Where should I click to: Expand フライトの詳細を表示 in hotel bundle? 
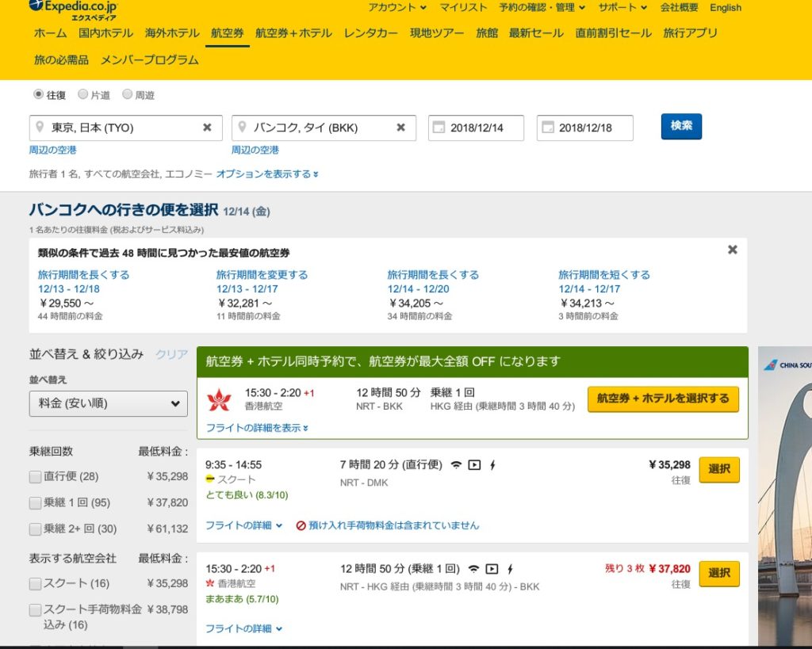pyautogui.click(x=258, y=427)
